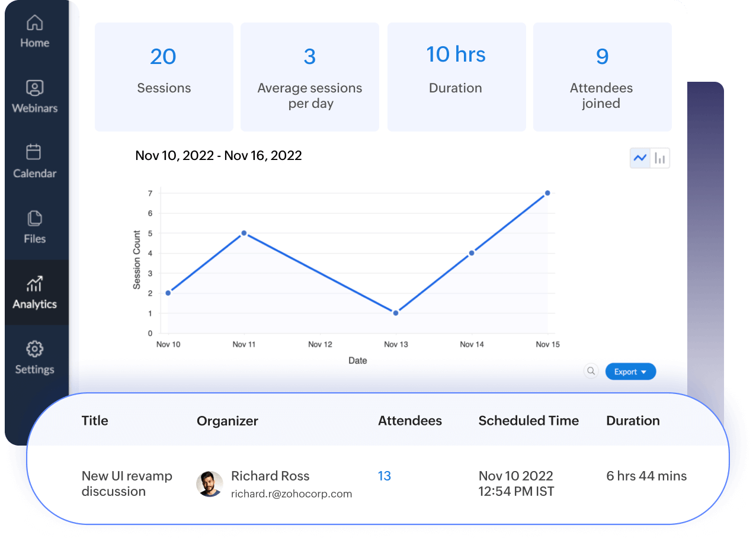The width and height of the screenshot is (756, 538).
Task: Open the Files sidebar icon
Action: [35, 218]
